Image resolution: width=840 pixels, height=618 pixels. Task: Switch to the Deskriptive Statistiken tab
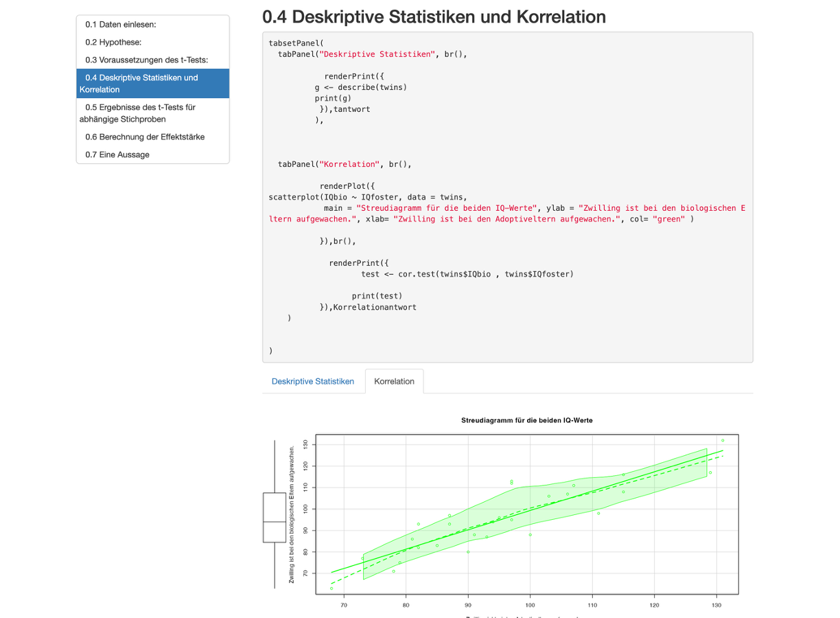(x=313, y=382)
